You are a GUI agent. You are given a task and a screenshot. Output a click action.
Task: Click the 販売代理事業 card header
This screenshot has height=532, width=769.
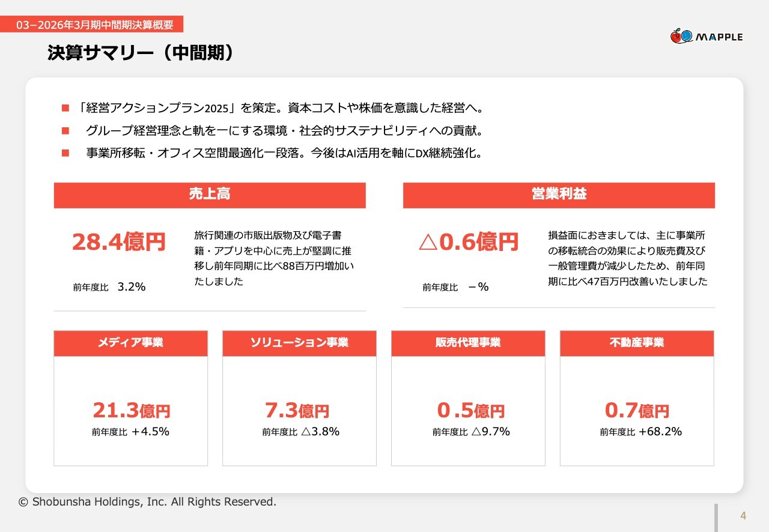tap(468, 343)
